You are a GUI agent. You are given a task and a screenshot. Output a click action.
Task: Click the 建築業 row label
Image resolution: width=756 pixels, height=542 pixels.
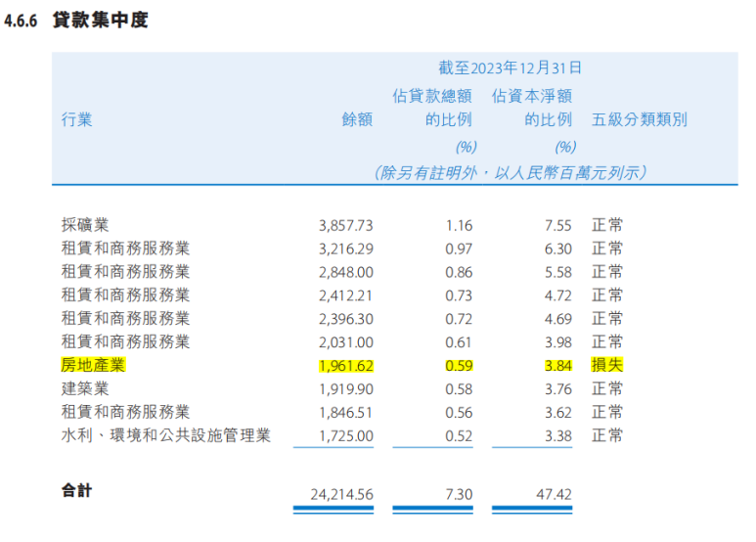click(85, 388)
